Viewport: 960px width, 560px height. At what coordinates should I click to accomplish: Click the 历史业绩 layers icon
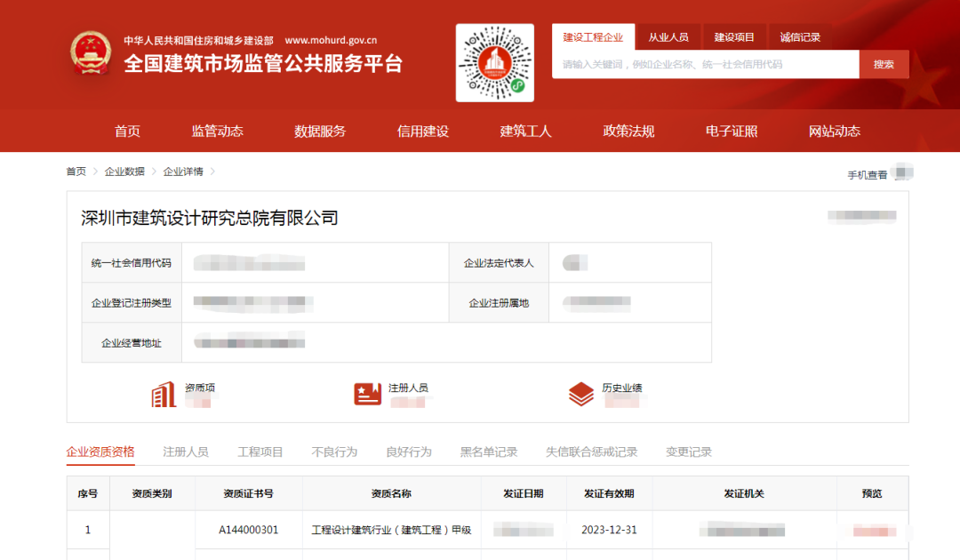click(581, 394)
